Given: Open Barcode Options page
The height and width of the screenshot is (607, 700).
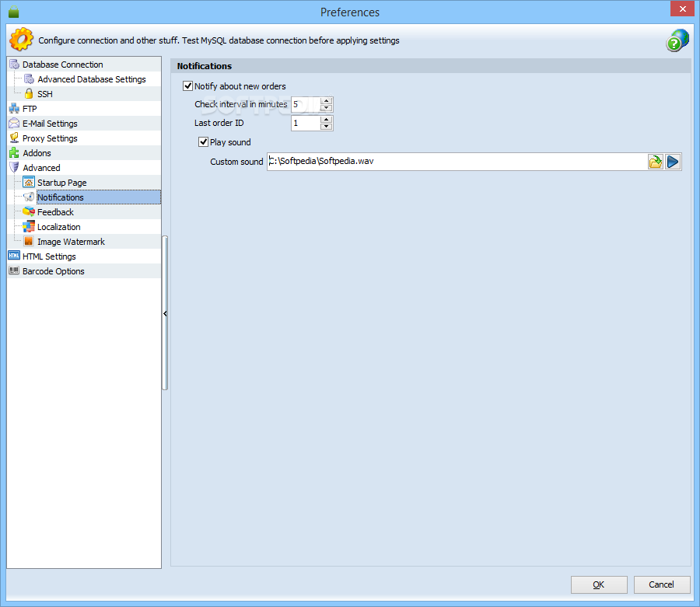Looking at the screenshot, I should tap(53, 270).
